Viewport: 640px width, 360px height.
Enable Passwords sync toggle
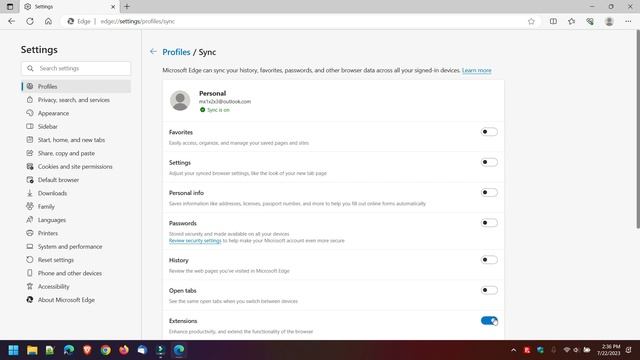(x=489, y=223)
